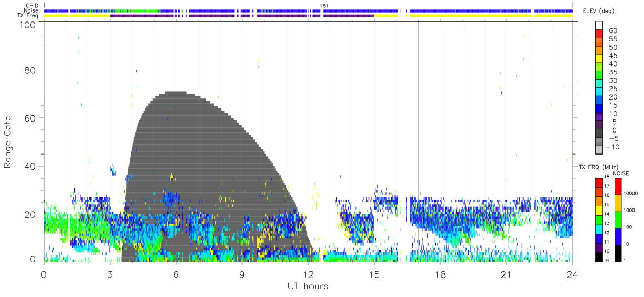Click x-axis tick label "3"
The image size is (644, 297).
110,274
